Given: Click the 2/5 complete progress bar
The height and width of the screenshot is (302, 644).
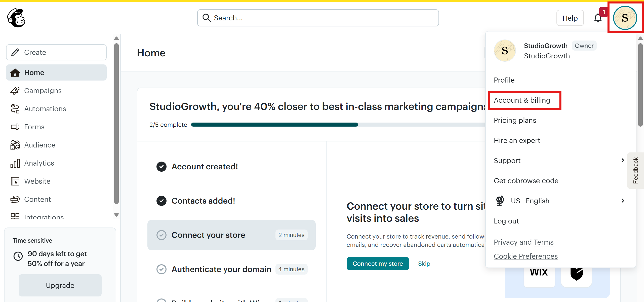Looking at the screenshot, I should click(338, 125).
